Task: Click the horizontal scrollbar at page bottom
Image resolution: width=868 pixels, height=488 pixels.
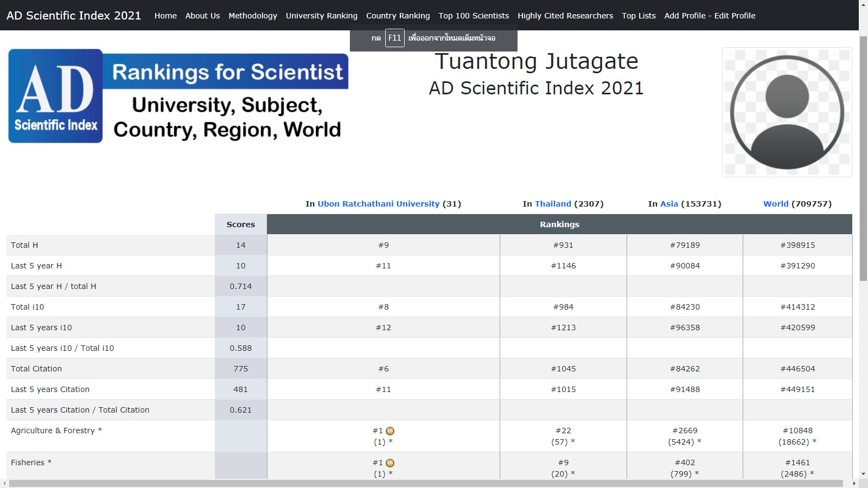Action: tap(426, 483)
